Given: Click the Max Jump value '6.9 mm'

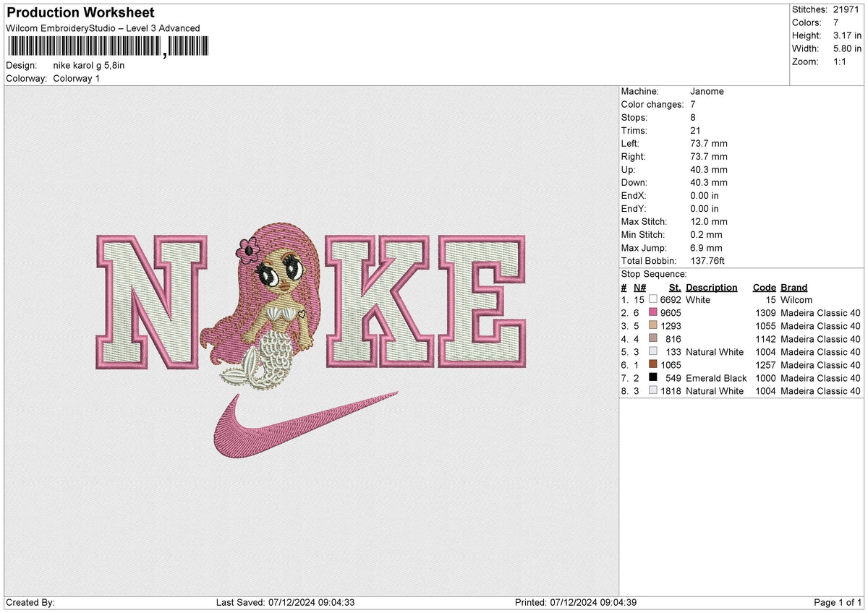Looking at the screenshot, I should point(707,247).
